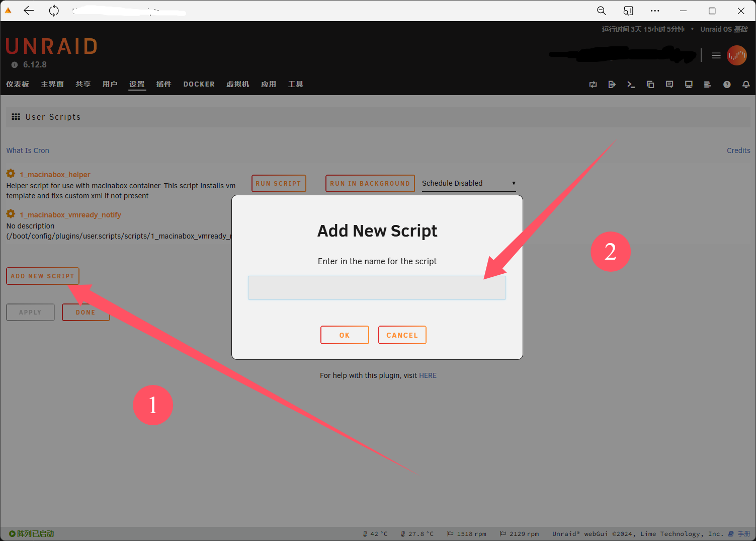Click the gear icon beside 1_macinabox_vmready_notify
The height and width of the screenshot is (541, 756).
(11, 214)
